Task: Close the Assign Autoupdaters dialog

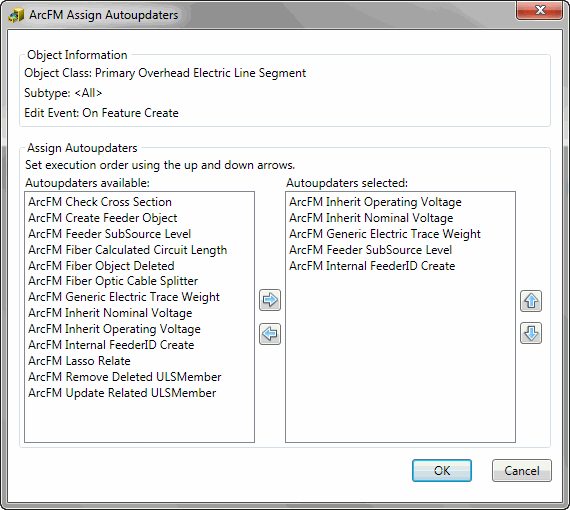Action: coord(539,10)
